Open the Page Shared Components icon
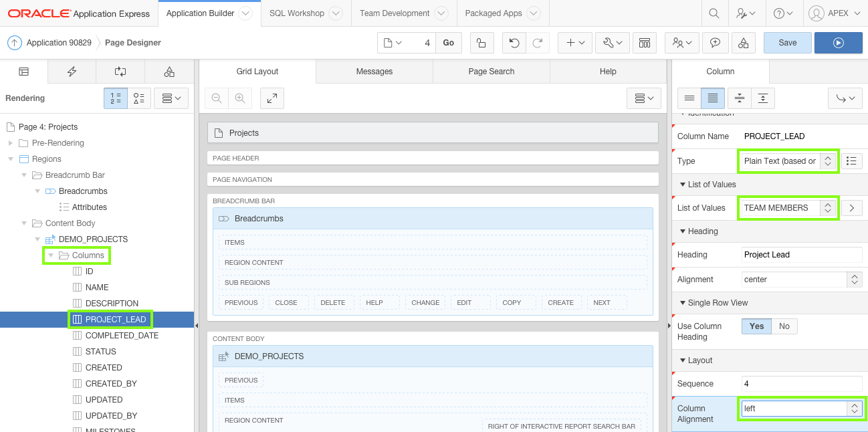868x432 pixels. [169, 72]
